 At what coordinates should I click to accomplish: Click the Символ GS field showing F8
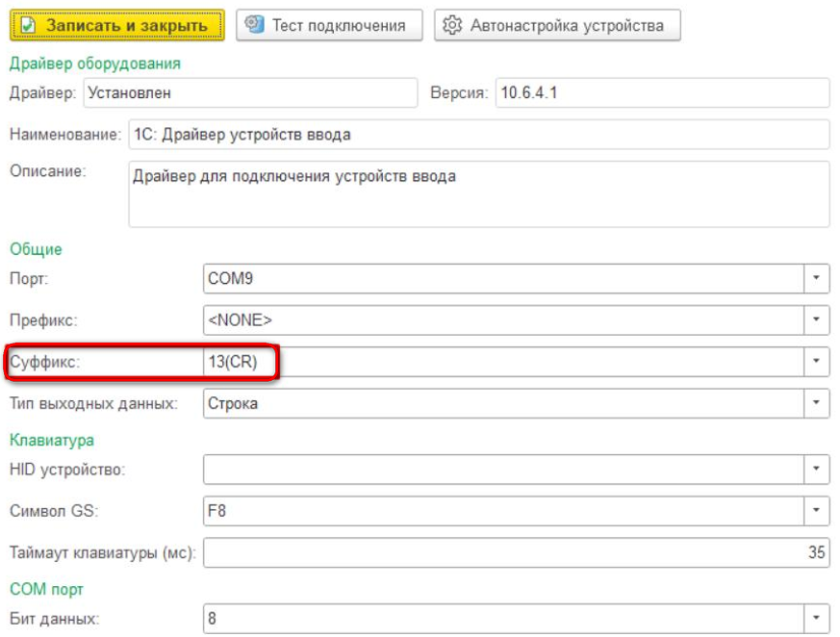point(503,511)
